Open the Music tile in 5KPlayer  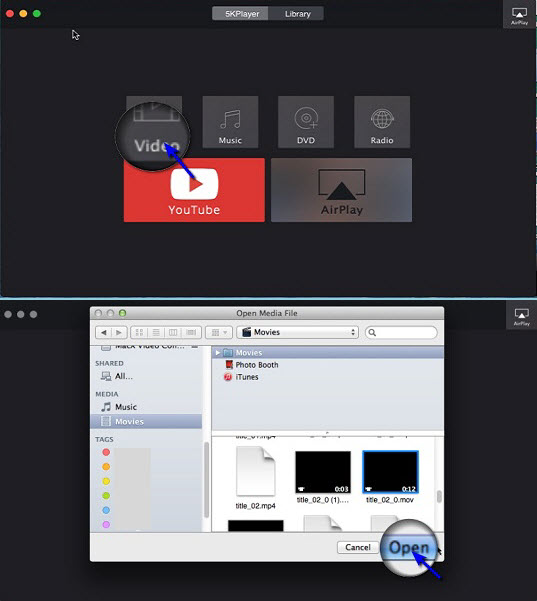point(230,122)
